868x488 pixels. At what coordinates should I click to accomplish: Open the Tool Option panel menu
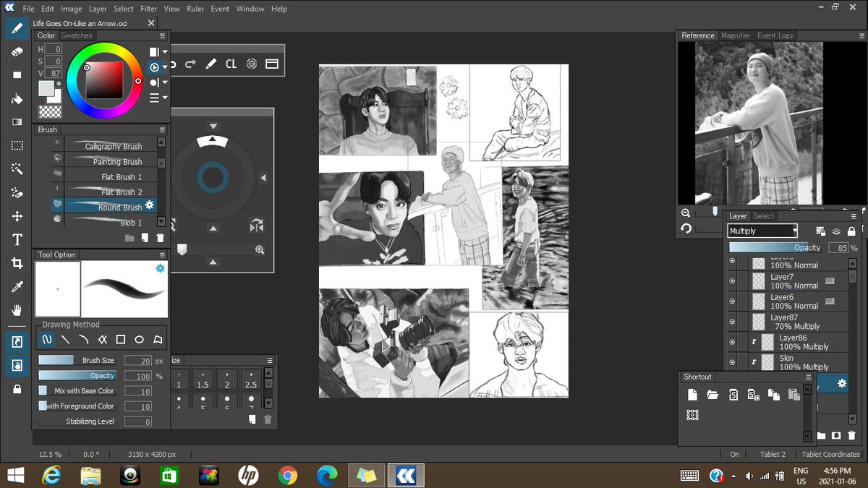tap(162, 254)
